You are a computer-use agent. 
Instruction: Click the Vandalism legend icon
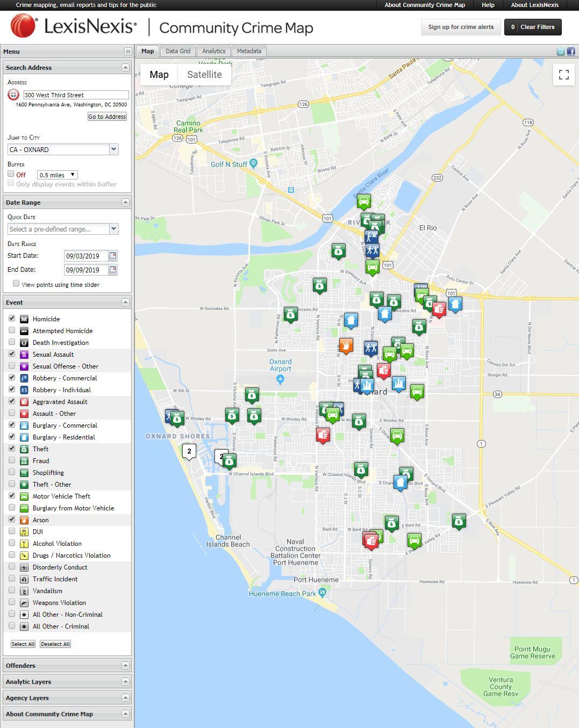[x=24, y=591]
